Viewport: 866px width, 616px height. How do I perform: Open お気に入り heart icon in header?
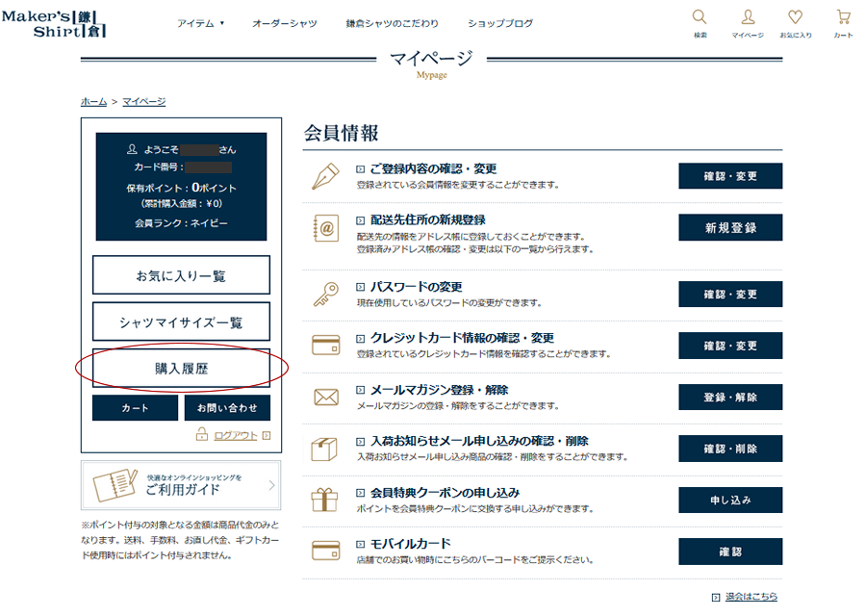pyautogui.click(x=796, y=17)
